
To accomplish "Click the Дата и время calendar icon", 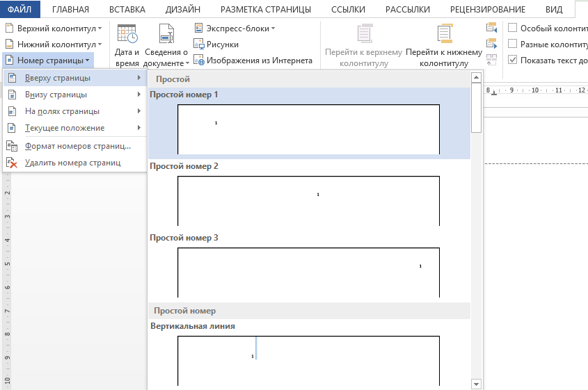I will pyautogui.click(x=127, y=35).
